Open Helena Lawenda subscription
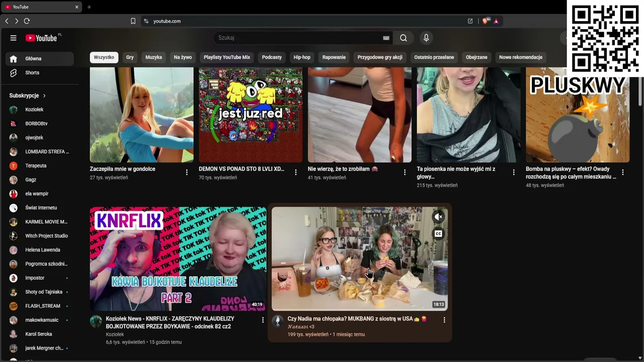Viewport: 644px width, 362px height. click(39, 250)
